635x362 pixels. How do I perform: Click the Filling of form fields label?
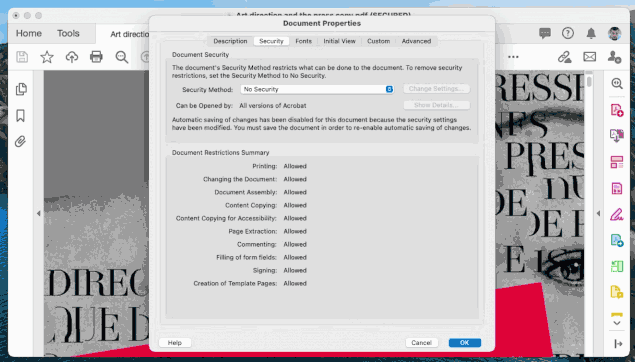[x=246, y=258]
